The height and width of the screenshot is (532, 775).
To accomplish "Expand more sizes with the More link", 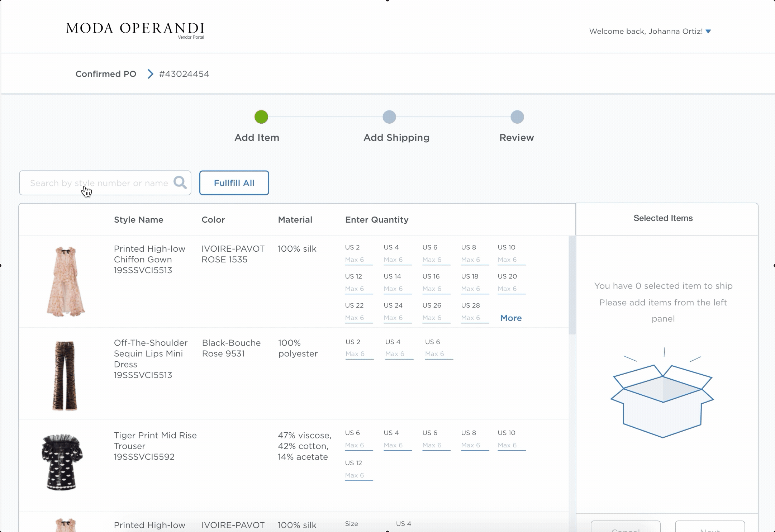I will tap(511, 318).
